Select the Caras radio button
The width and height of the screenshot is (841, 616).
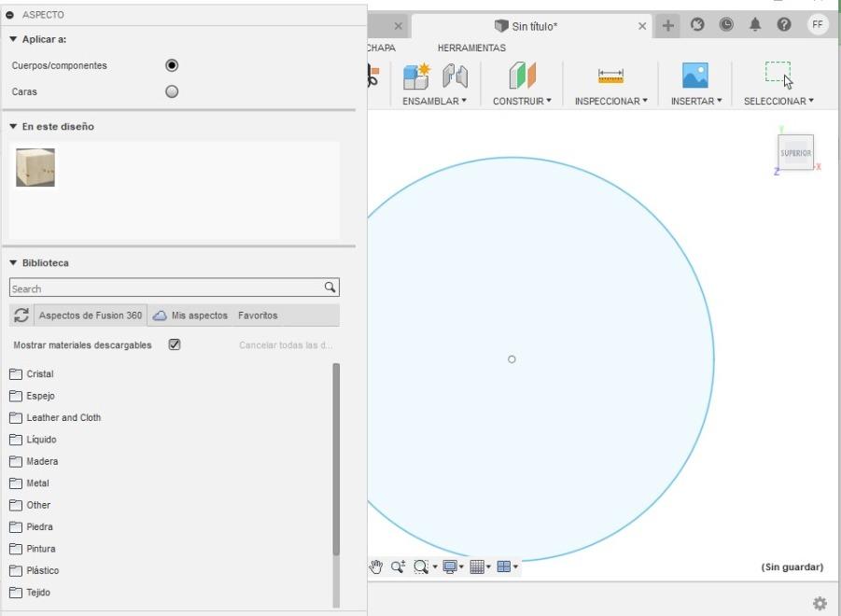(172, 91)
